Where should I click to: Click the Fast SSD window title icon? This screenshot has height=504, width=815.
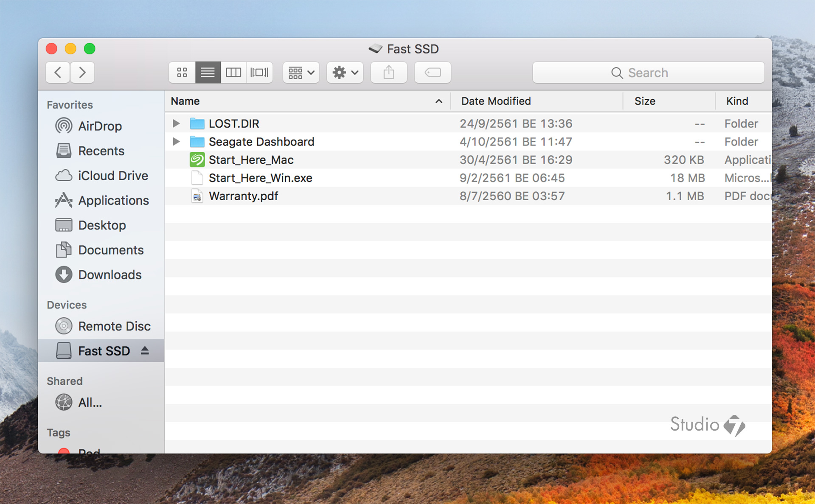tap(375, 49)
